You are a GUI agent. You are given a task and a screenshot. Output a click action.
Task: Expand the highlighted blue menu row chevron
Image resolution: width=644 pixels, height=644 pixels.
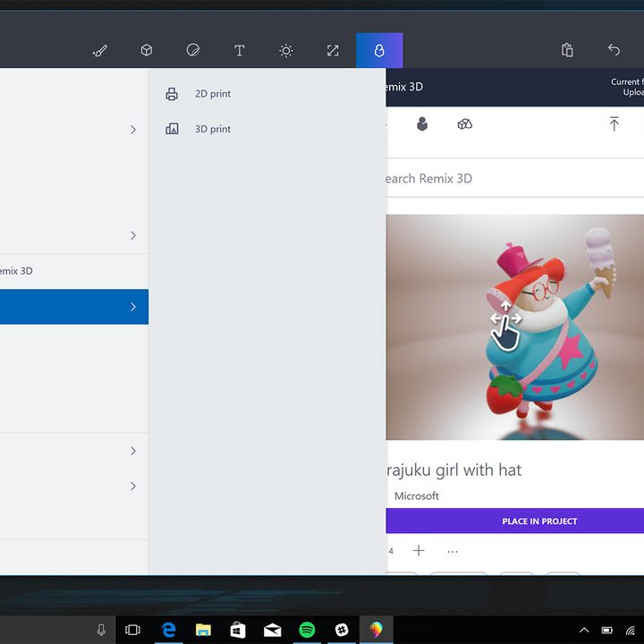(x=133, y=307)
